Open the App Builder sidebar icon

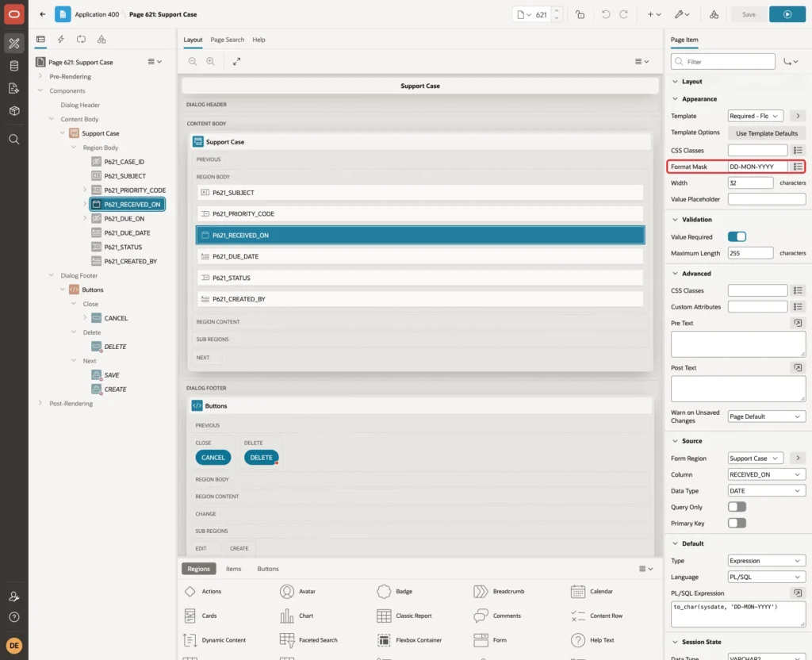point(14,44)
